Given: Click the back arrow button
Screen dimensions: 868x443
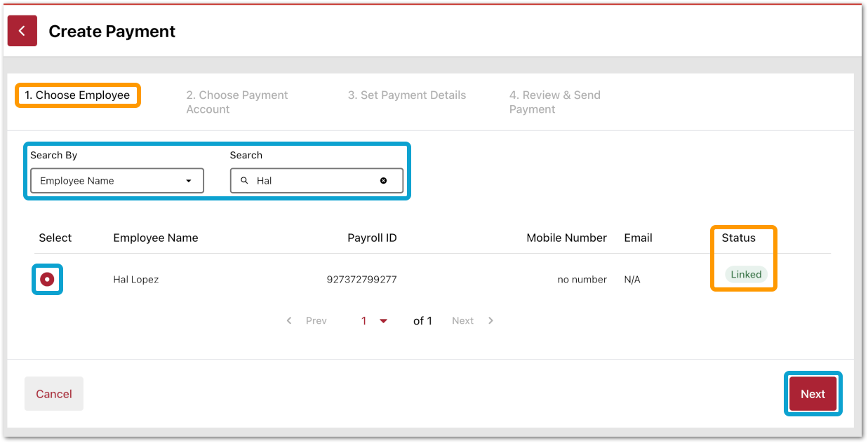Looking at the screenshot, I should tap(22, 31).
